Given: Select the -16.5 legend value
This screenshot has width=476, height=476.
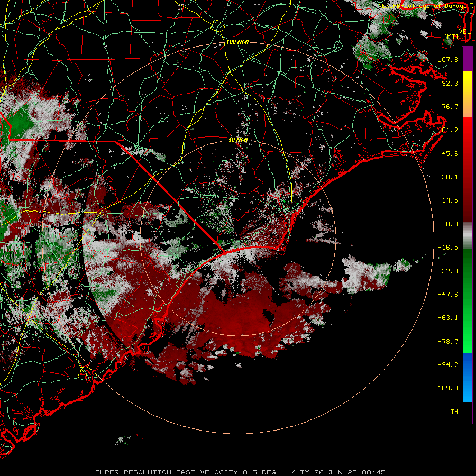Looking at the screenshot, I should coord(448,248).
